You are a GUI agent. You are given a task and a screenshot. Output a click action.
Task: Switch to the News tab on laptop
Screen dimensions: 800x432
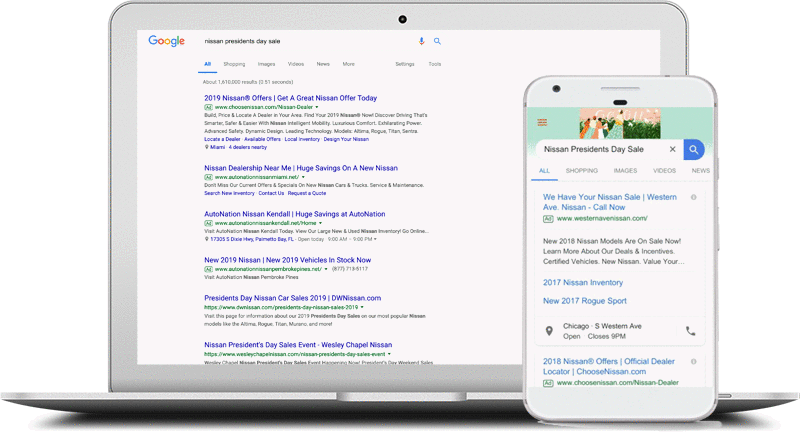(x=323, y=64)
